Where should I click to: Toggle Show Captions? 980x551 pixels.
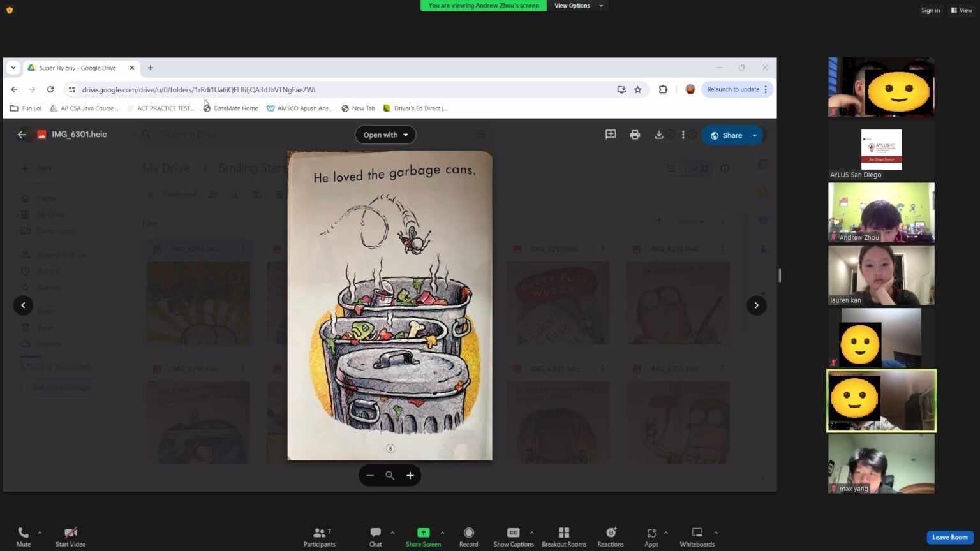pyautogui.click(x=513, y=536)
